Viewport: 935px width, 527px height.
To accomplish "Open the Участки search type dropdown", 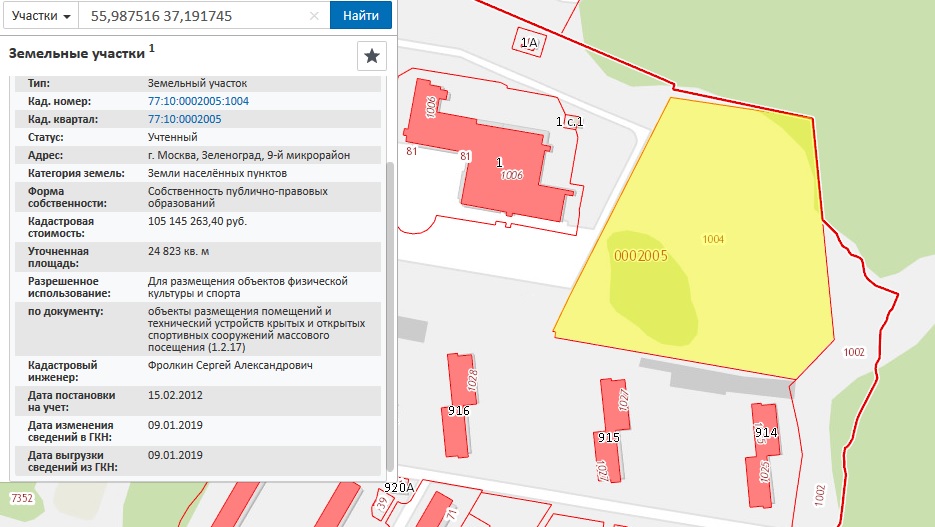I will 40,16.
